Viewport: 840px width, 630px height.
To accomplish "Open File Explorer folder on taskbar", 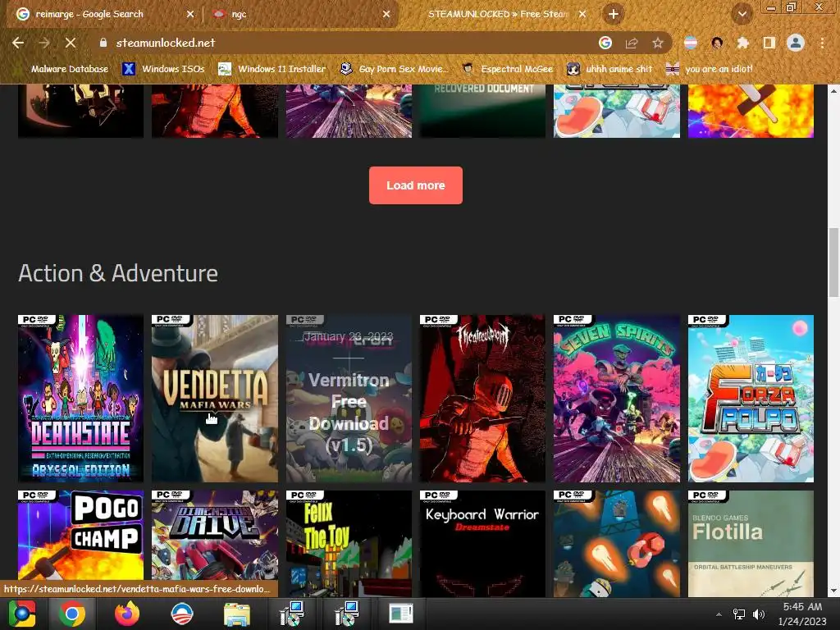I will [x=236, y=614].
